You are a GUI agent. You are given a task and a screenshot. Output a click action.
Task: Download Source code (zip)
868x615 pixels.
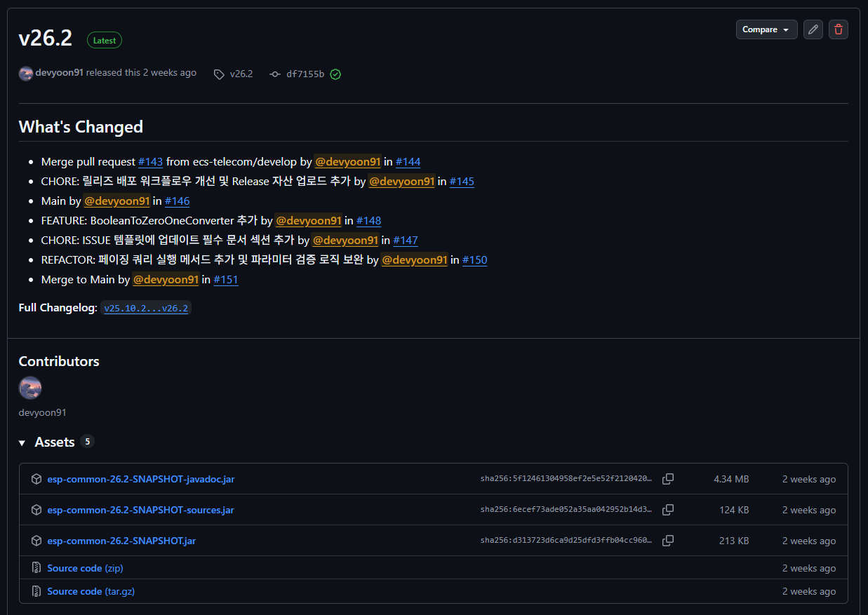85,569
